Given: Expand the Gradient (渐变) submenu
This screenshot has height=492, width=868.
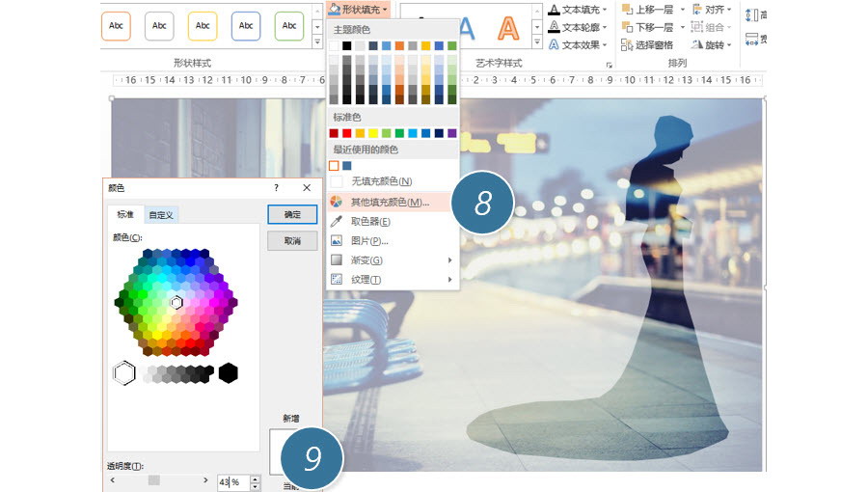Looking at the screenshot, I should (391, 260).
